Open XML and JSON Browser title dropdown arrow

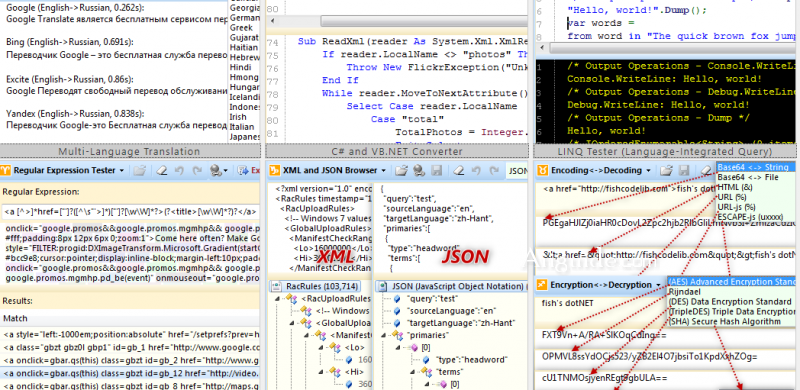click(x=383, y=170)
